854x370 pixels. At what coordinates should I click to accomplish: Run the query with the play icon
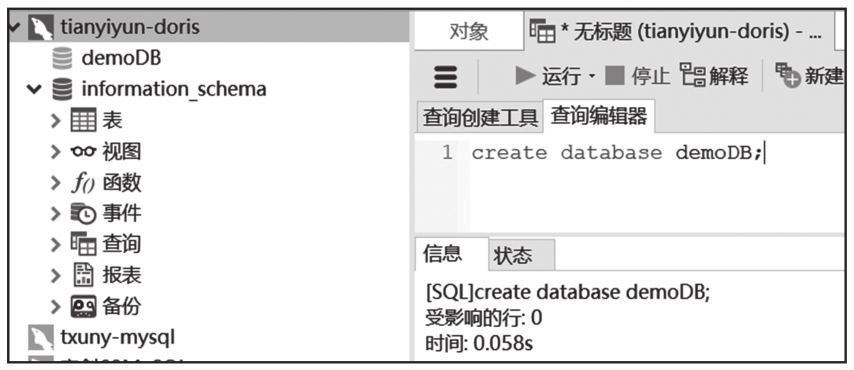click(526, 76)
